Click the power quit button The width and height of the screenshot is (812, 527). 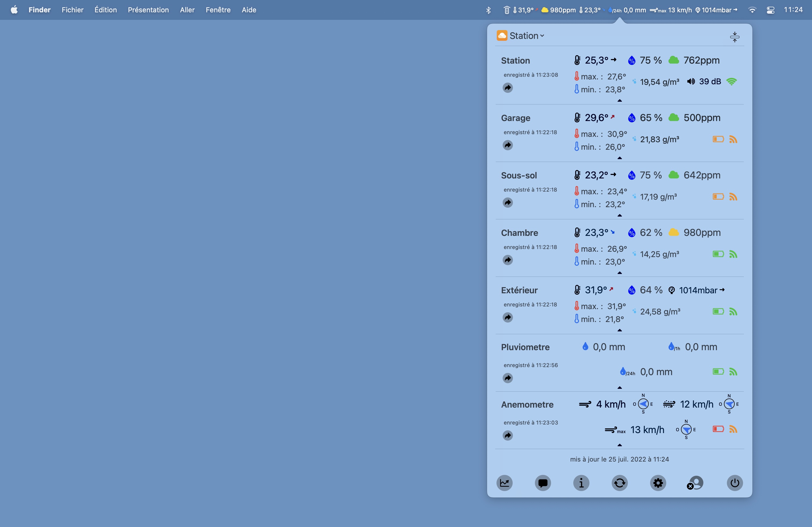(735, 483)
